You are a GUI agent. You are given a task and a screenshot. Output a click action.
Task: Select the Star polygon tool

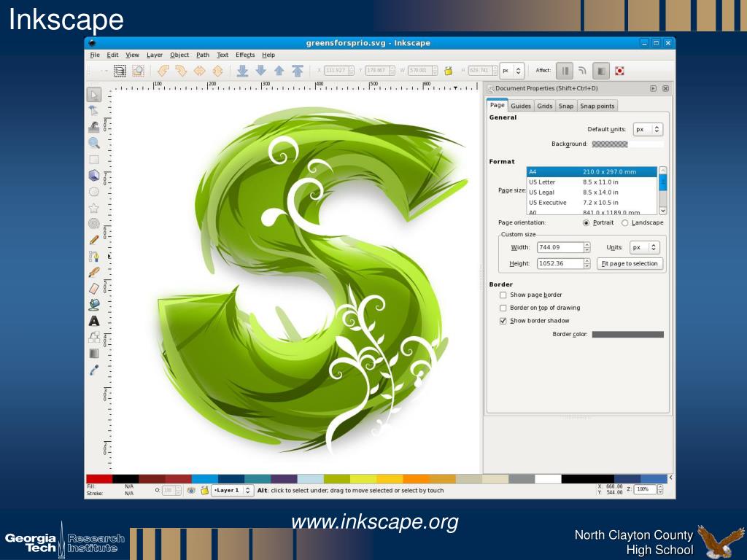(94, 208)
